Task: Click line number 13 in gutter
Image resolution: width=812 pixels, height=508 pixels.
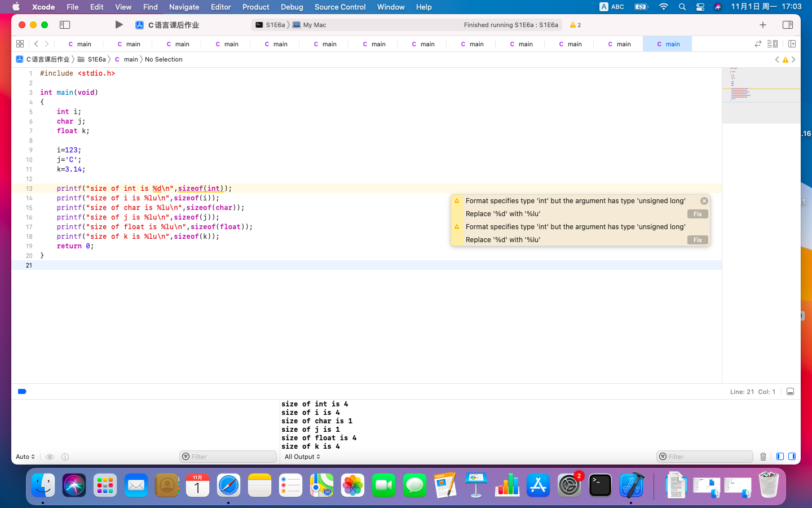Action: tap(29, 189)
